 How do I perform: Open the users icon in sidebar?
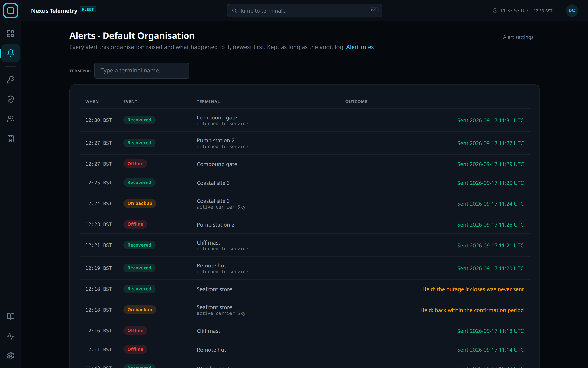[x=10, y=119]
